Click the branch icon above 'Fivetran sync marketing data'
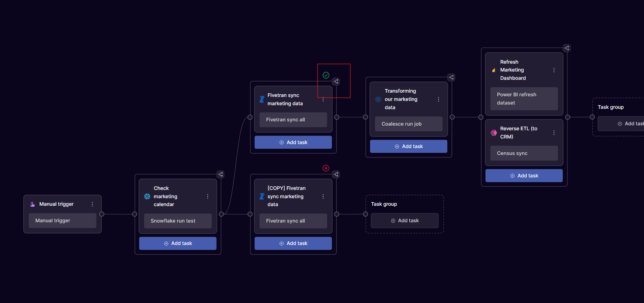This screenshot has height=303, width=644. (x=336, y=81)
